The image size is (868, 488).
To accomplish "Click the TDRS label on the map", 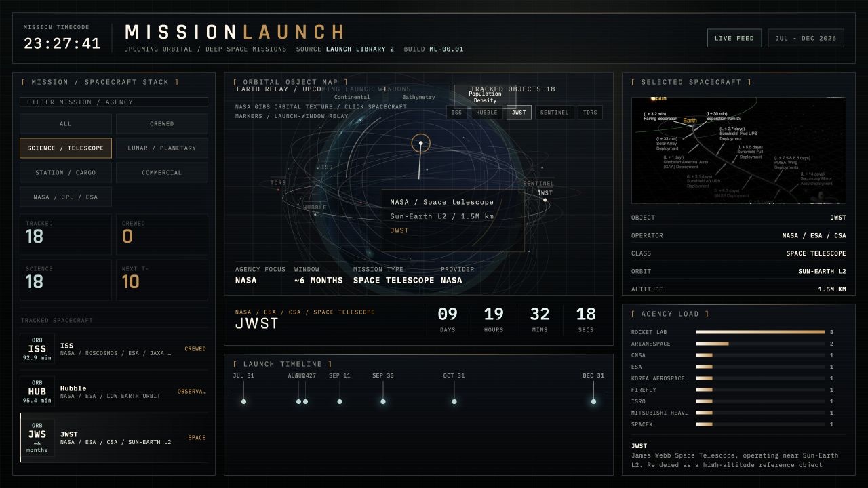I will pos(279,183).
